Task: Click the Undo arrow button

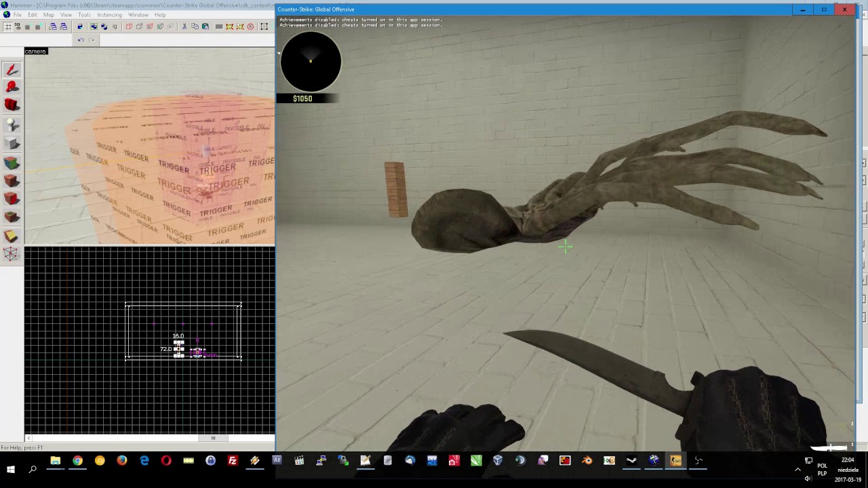Action: (81, 40)
